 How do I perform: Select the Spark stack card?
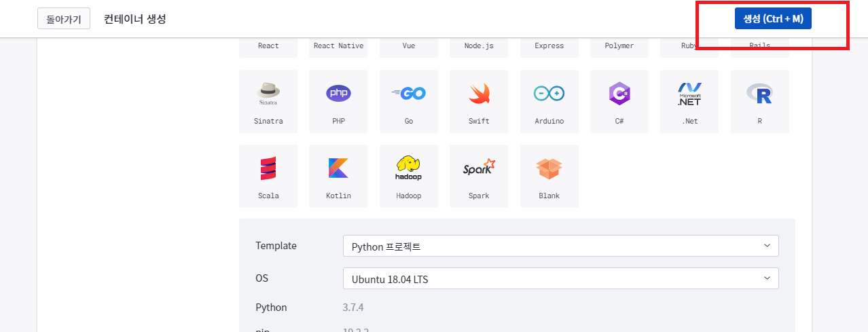(479, 176)
